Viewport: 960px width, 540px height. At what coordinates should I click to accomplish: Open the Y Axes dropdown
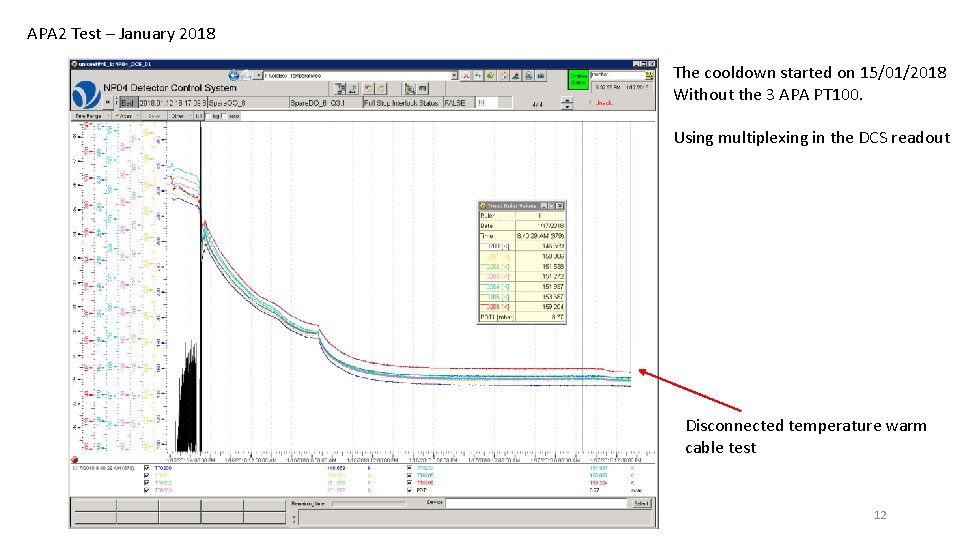[126, 116]
